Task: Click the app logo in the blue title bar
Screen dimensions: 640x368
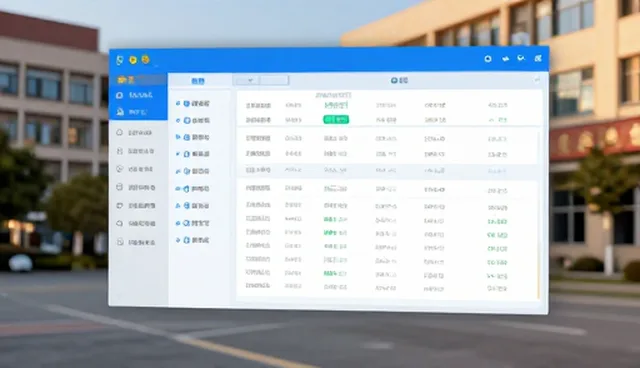Action: tap(120, 60)
